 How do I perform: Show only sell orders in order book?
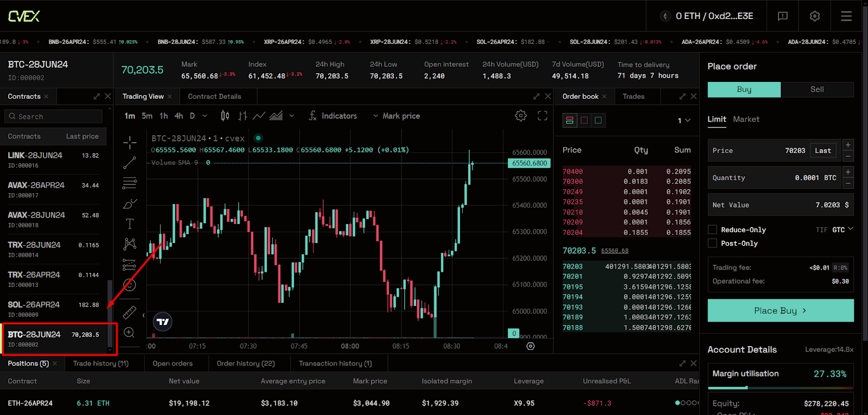[584, 120]
